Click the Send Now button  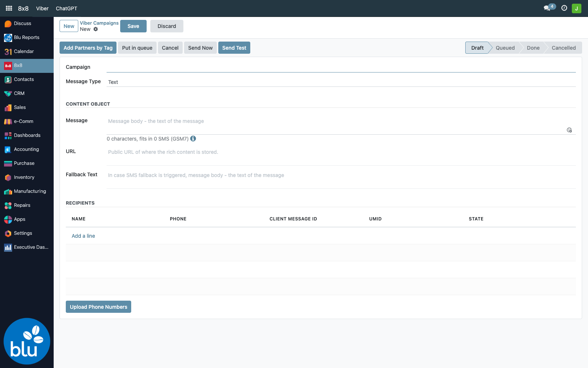point(200,48)
